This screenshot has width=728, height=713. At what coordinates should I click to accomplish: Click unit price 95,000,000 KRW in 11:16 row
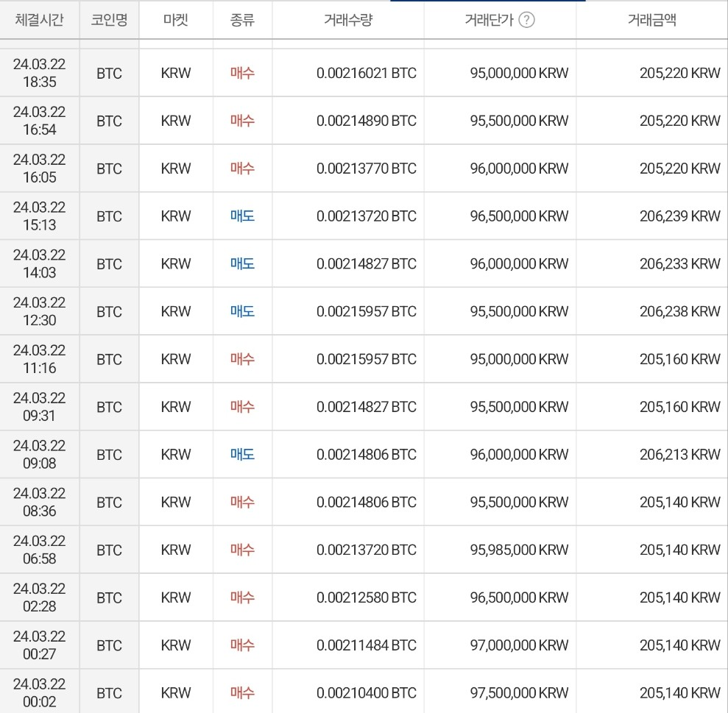[x=519, y=359]
